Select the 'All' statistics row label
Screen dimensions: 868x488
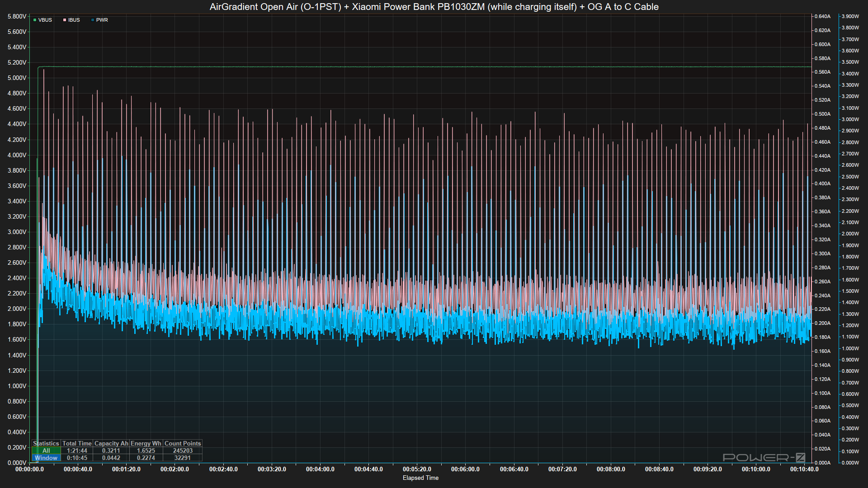[x=46, y=450]
